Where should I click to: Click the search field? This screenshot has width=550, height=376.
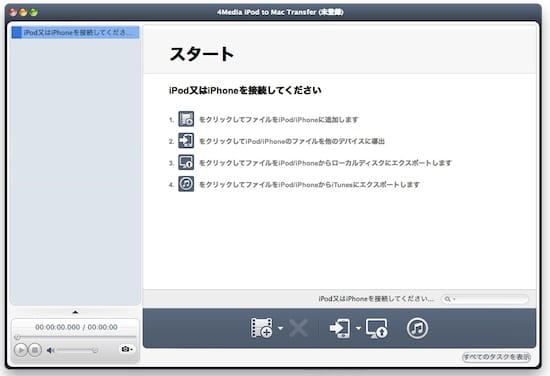pos(485,299)
